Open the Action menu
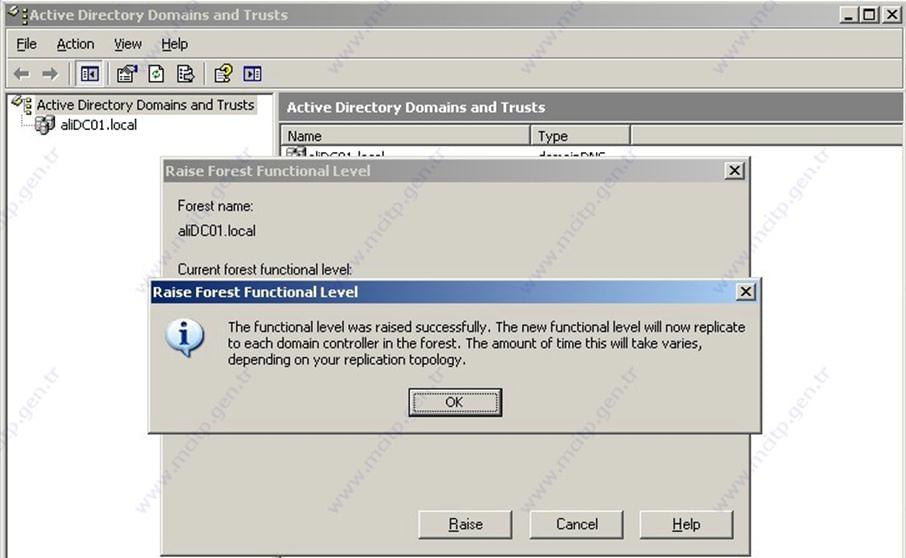 75,44
